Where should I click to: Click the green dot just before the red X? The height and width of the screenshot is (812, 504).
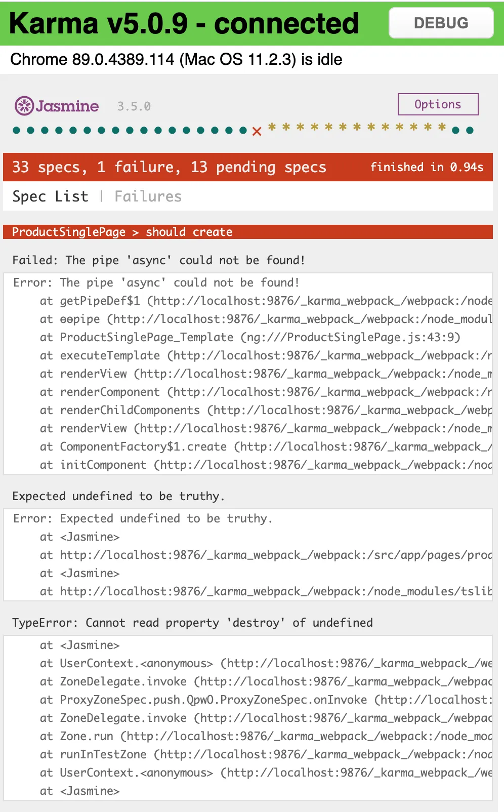pos(243,131)
